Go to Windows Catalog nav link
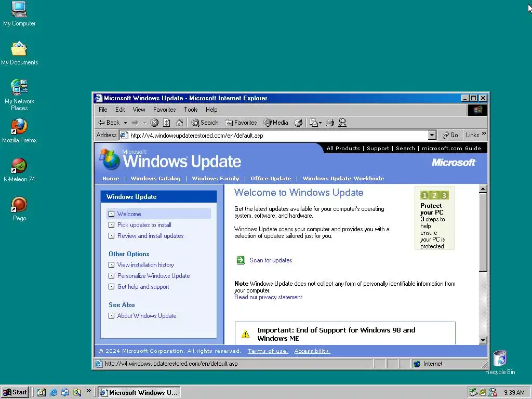The image size is (532, 399). tap(156, 179)
